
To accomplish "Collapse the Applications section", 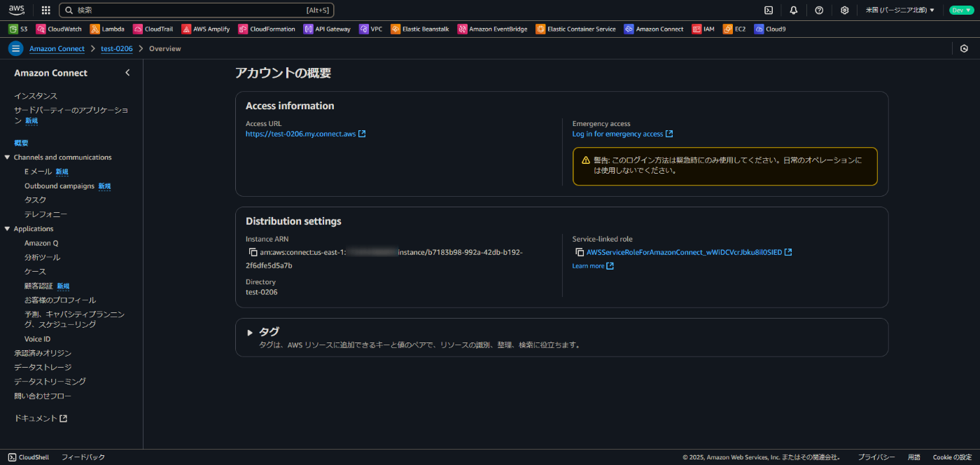I will [7, 229].
